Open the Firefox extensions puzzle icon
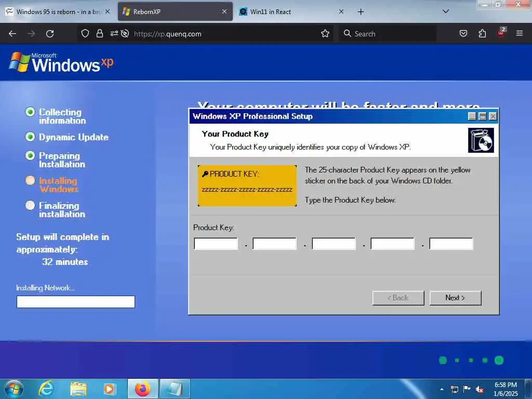This screenshot has height=399, width=532. (482, 33)
